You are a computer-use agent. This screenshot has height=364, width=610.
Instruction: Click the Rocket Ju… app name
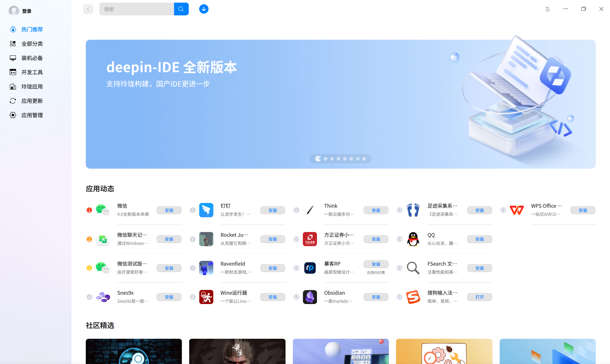tap(234, 235)
